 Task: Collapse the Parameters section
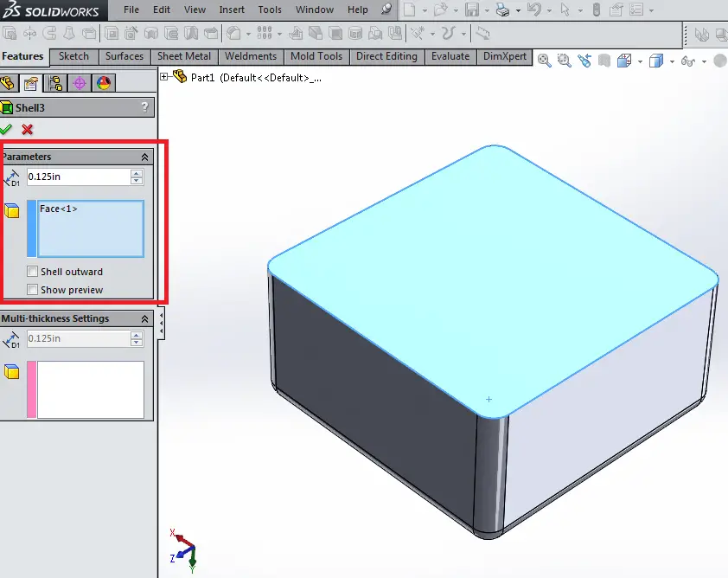(145, 157)
